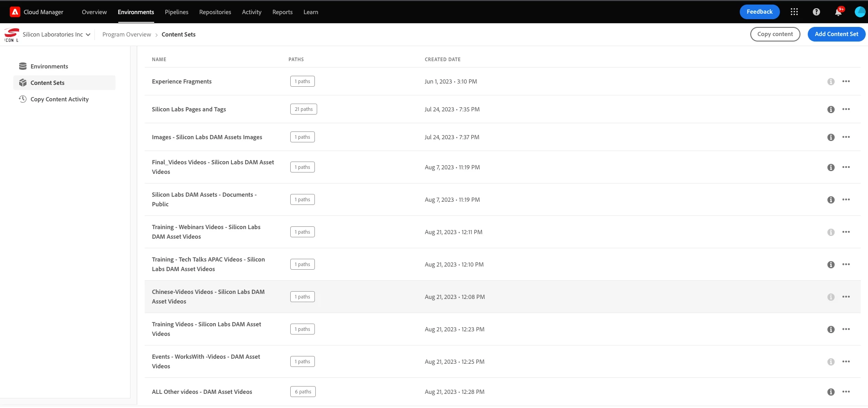Image resolution: width=868 pixels, height=408 pixels.
Task: Click the Name column header
Action: pyautogui.click(x=159, y=59)
